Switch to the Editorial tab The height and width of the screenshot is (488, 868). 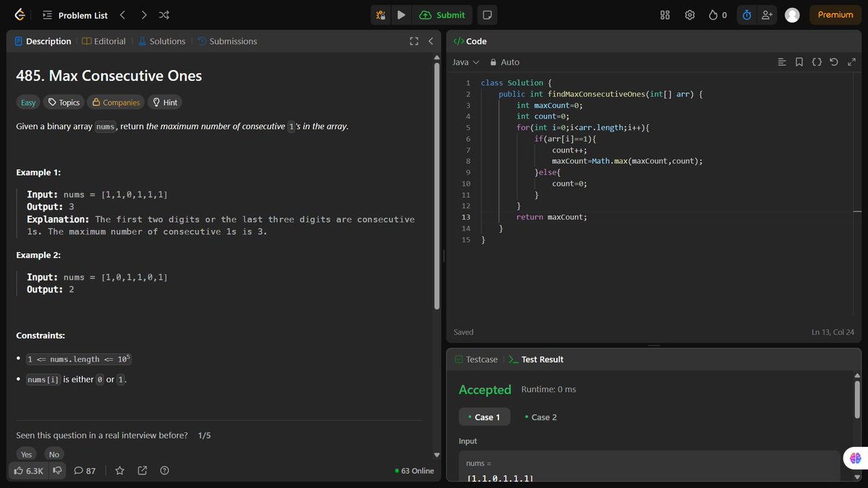[x=104, y=41]
